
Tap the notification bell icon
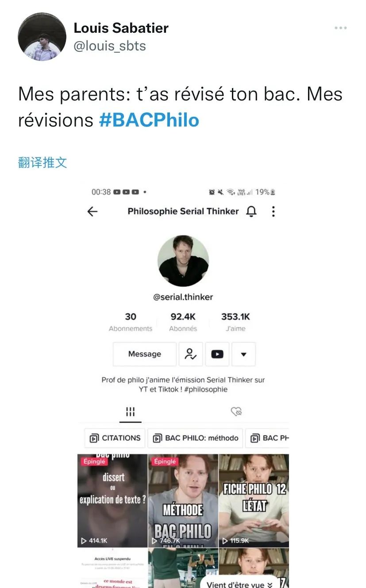tap(251, 211)
